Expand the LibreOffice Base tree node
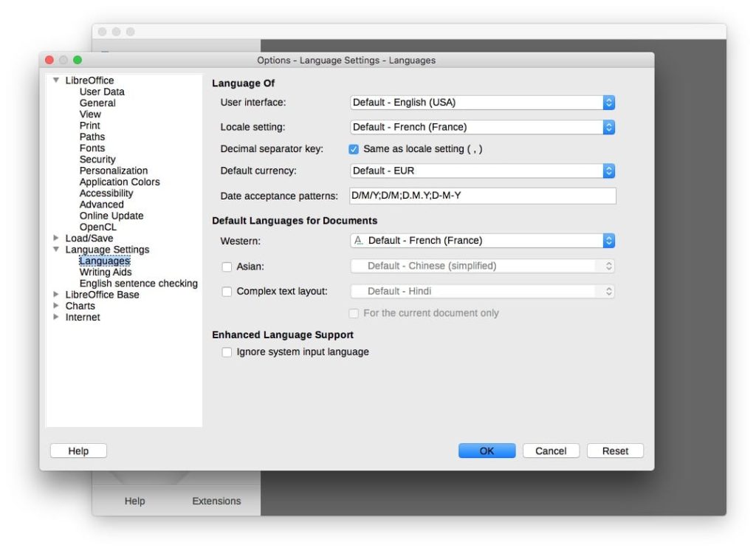Screen dimensions: 756x551 point(56,294)
